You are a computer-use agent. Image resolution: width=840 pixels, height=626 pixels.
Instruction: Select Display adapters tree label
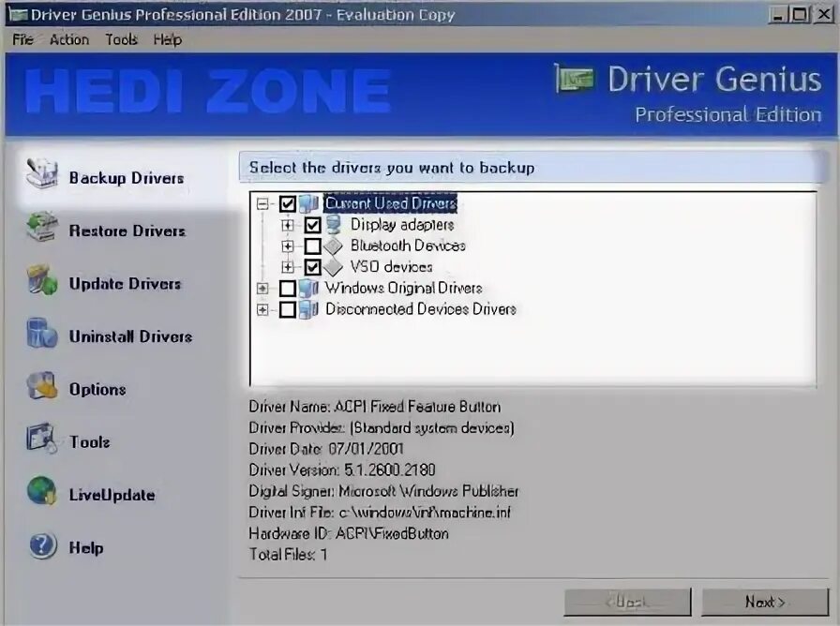(x=402, y=224)
